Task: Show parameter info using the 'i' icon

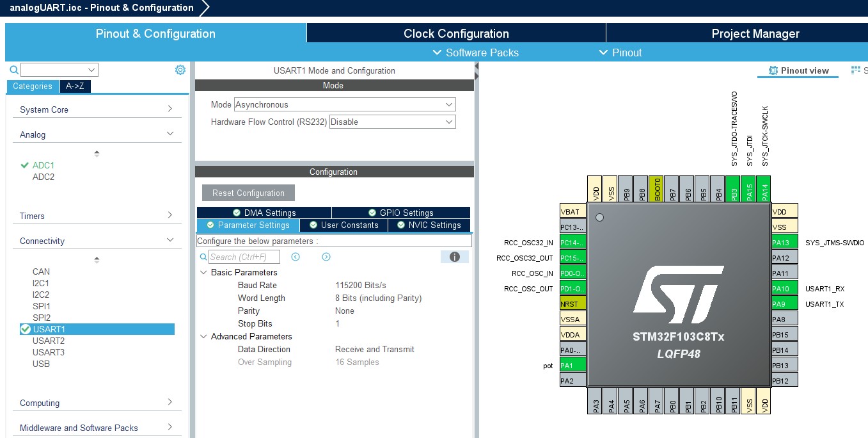Action: (455, 257)
